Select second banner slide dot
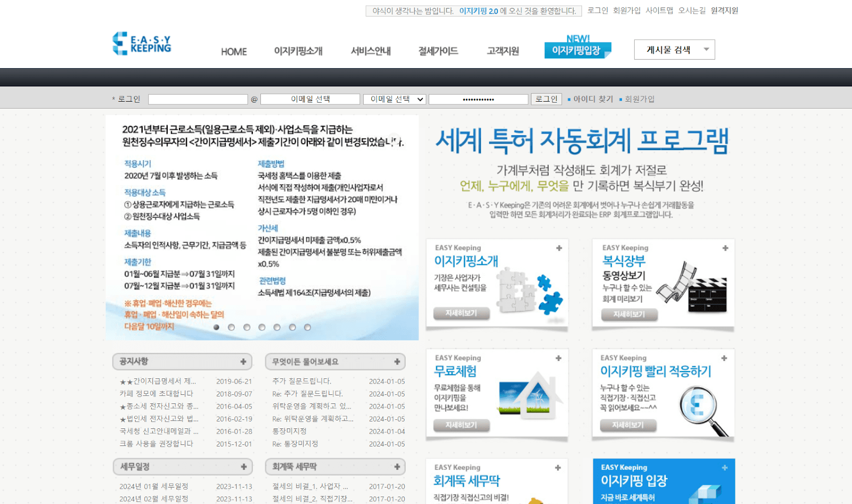The width and height of the screenshot is (852, 504). tap(231, 327)
